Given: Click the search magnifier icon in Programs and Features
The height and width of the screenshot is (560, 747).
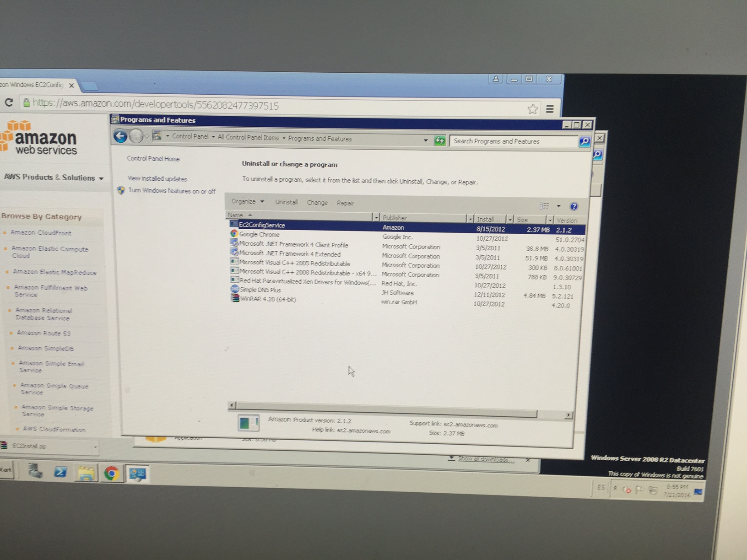Looking at the screenshot, I should (585, 141).
